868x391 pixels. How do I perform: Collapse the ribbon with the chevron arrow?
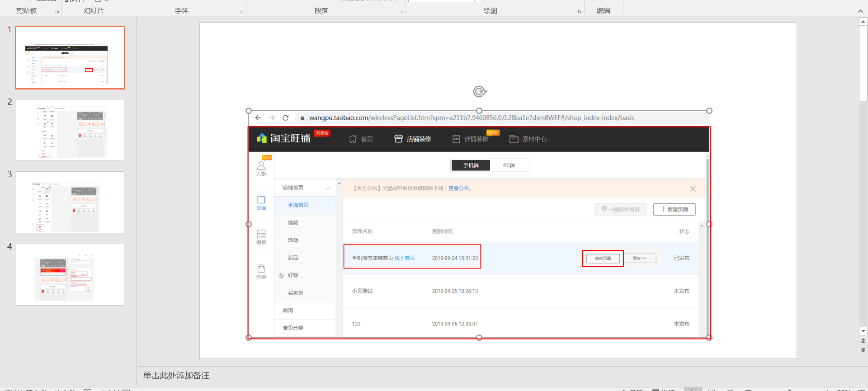click(860, 11)
